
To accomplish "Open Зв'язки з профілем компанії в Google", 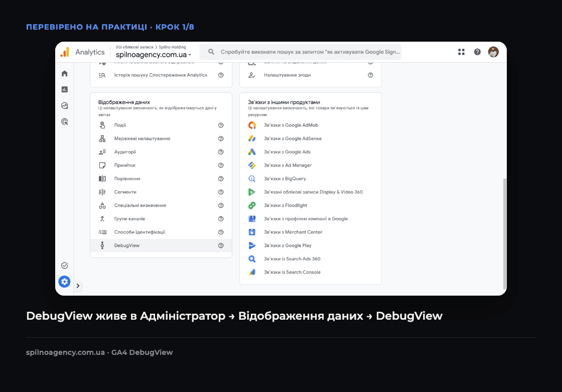I will pyautogui.click(x=311, y=219).
